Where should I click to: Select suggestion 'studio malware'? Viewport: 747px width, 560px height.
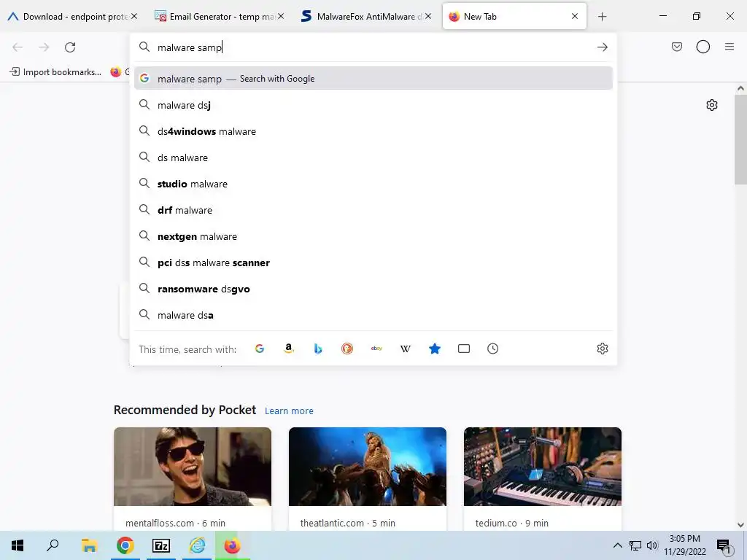373,184
